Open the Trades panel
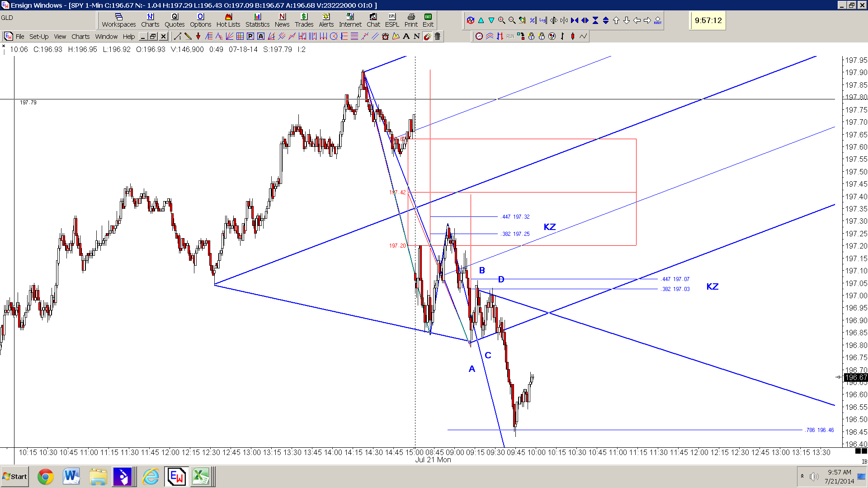The width and height of the screenshot is (868, 488). pos(304,20)
